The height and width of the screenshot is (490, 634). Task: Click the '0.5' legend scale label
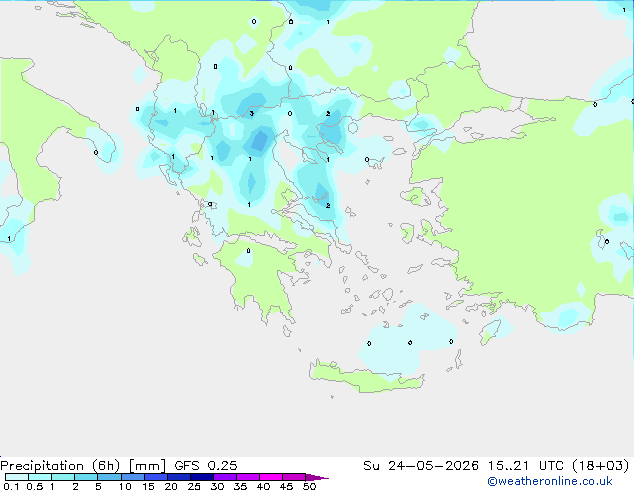[x=34, y=486]
